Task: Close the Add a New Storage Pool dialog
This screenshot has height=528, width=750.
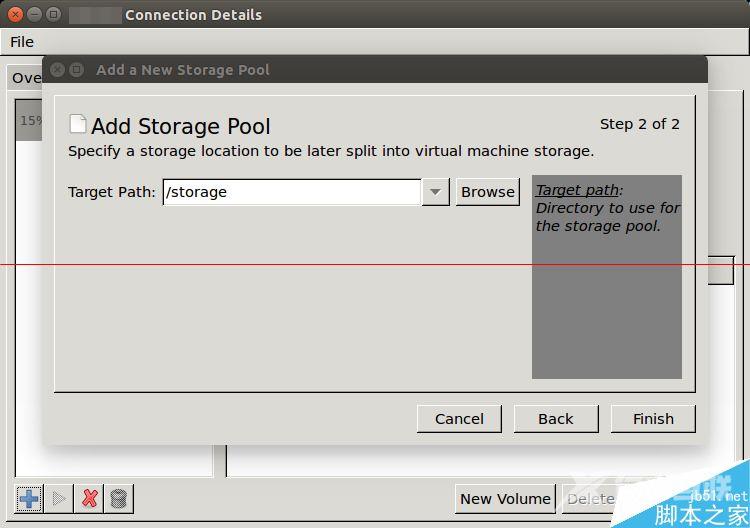Action: [x=58, y=70]
